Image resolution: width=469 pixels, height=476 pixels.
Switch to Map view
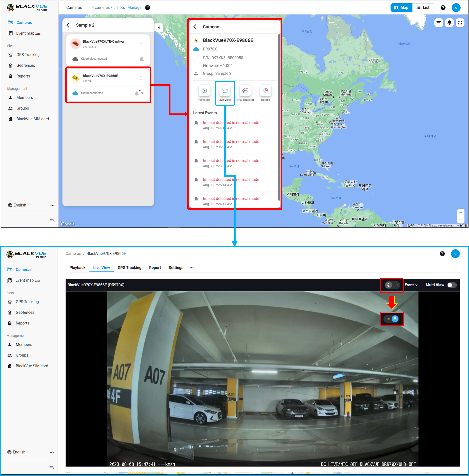click(401, 8)
